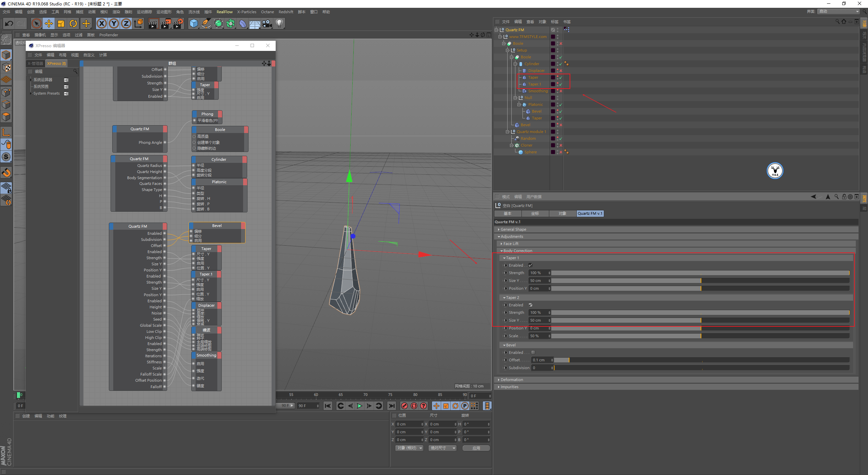The width and height of the screenshot is (868, 475).
Task: Toggle Taper 2 Enabled checkbox
Action: (531, 305)
